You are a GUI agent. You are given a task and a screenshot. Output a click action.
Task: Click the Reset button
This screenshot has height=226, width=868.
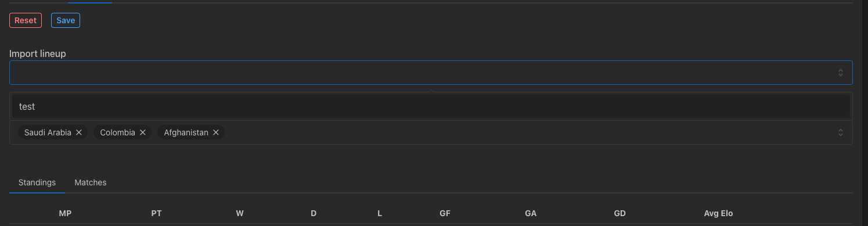[26, 20]
